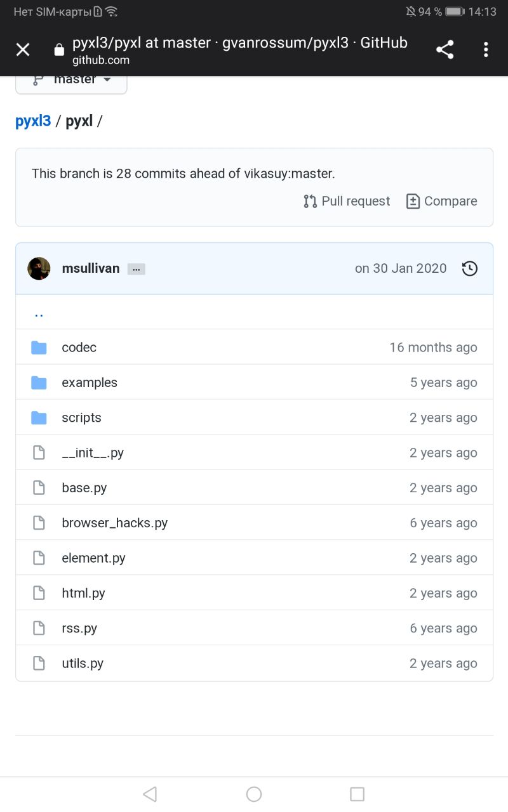Viewport: 508px width, 812px height.
Task: Open the commit dated 30 Jan 2020
Action: point(401,268)
